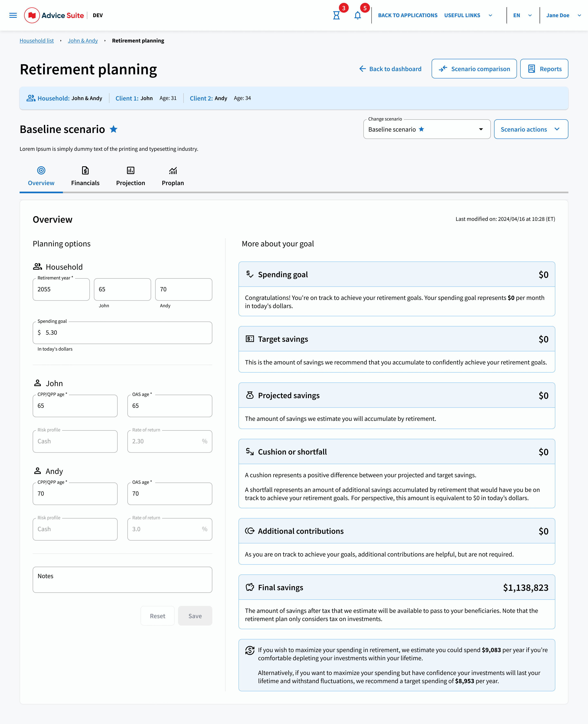Click the Projected savings money bag icon

pos(250,395)
